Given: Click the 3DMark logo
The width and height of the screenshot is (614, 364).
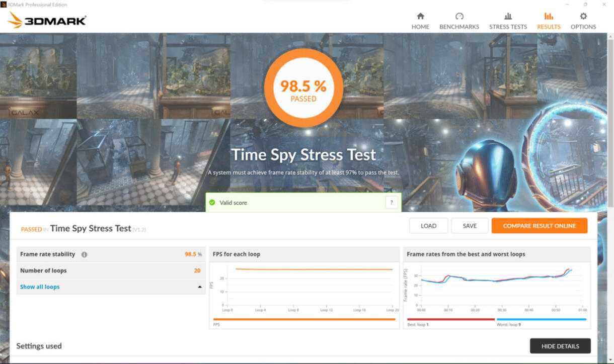Looking at the screenshot, I should 47,20.
